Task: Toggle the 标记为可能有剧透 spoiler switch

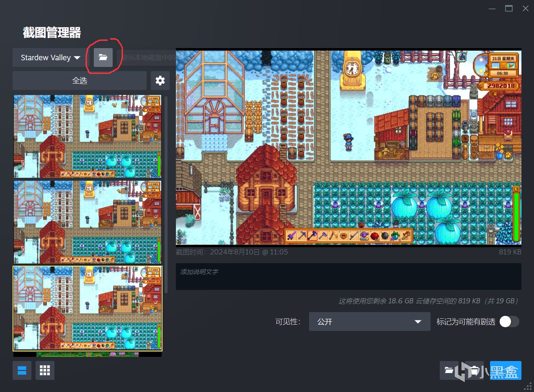Action: click(x=509, y=321)
